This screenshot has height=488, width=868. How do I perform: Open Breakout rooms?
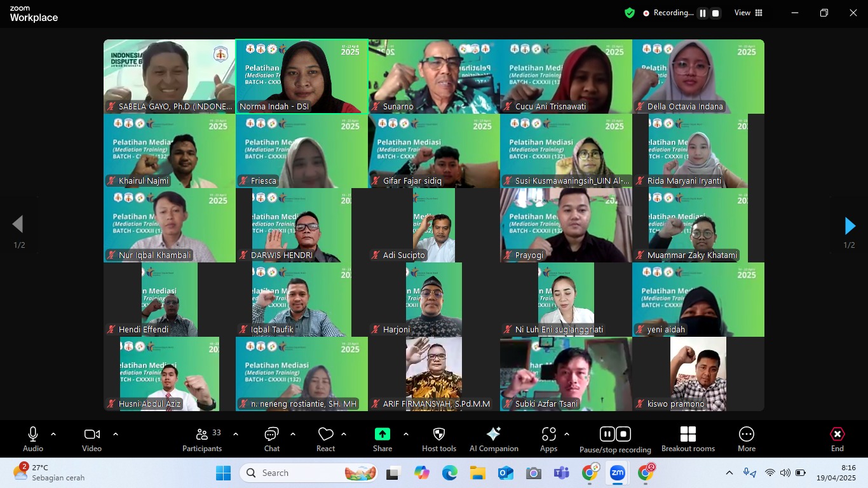pyautogui.click(x=688, y=439)
